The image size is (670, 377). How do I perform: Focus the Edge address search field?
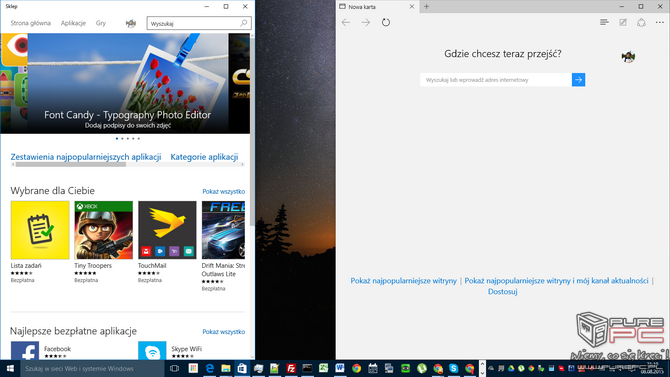(x=496, y=80)
